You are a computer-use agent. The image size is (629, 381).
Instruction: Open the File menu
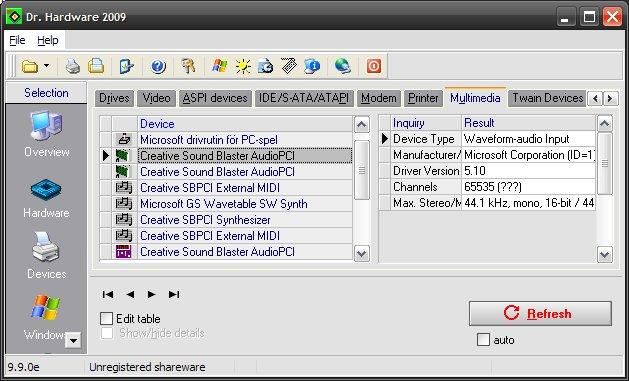pos(17,40)
